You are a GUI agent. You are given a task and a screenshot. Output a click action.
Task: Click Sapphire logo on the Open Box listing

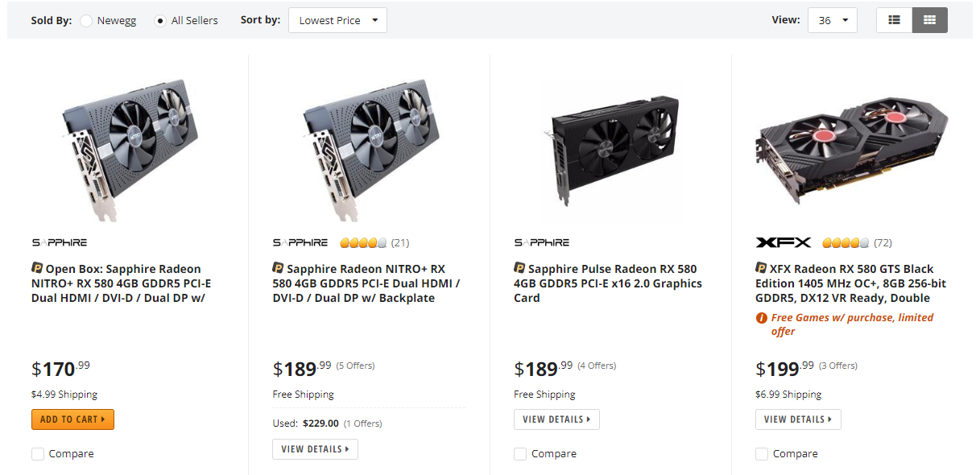[x=60, y=242]
